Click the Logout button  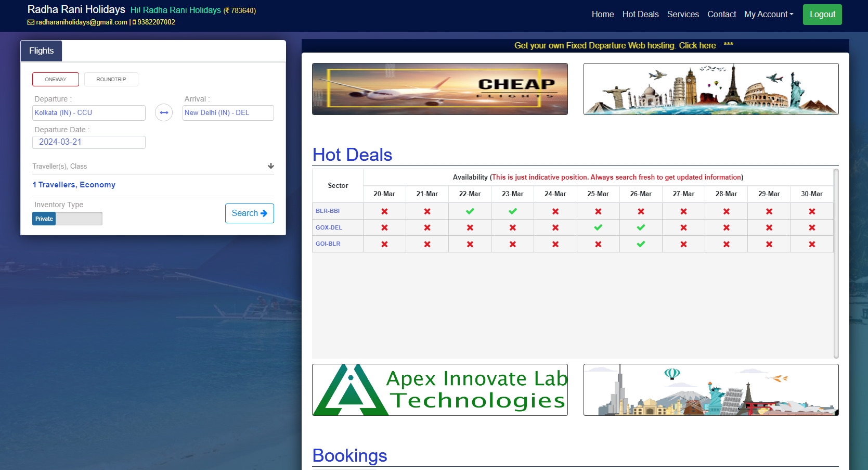click(822, 14)
